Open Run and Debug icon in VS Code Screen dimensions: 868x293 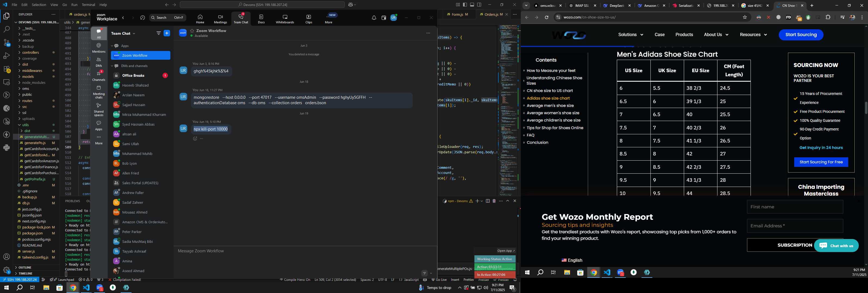tap(7, 56)
